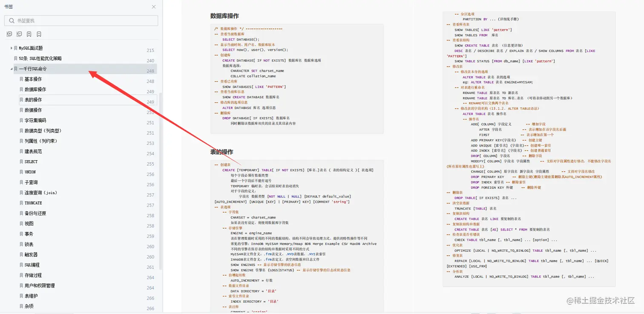Click the 表的操作 heading in the document
Viewport: 644px width, 314px height.
coord(221,152)
